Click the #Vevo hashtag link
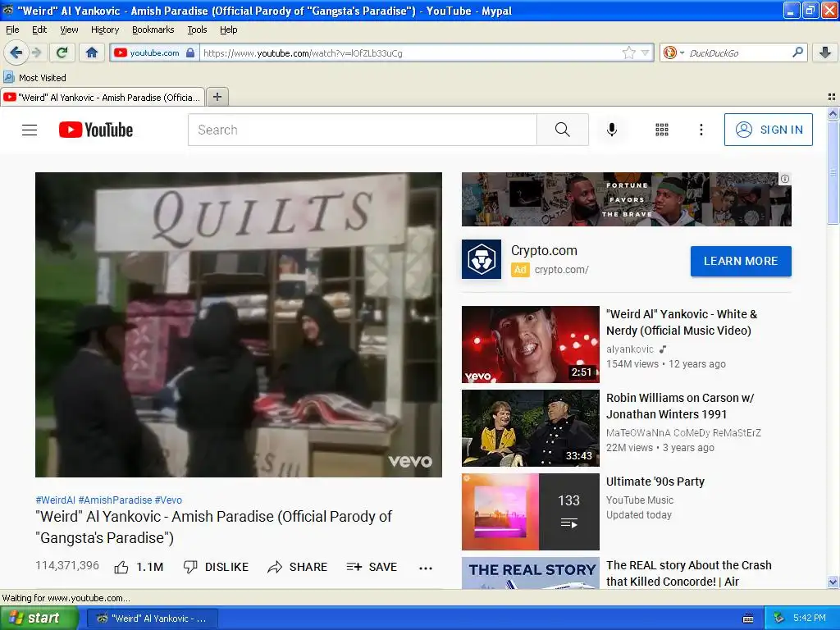The width and height of the screenshot is (840, 630). [x=168, y=500]
